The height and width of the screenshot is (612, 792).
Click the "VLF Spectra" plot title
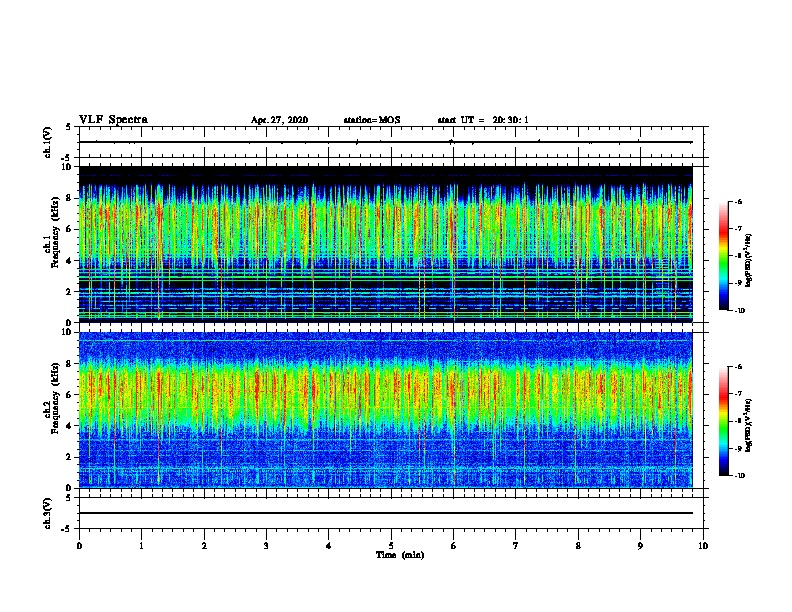coord(113,119)
